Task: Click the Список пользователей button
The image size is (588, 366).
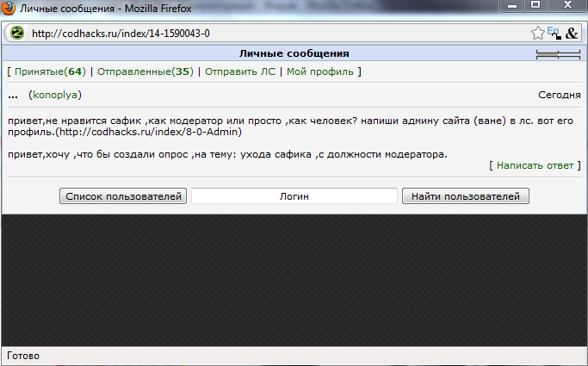Action: coord(123,196)
